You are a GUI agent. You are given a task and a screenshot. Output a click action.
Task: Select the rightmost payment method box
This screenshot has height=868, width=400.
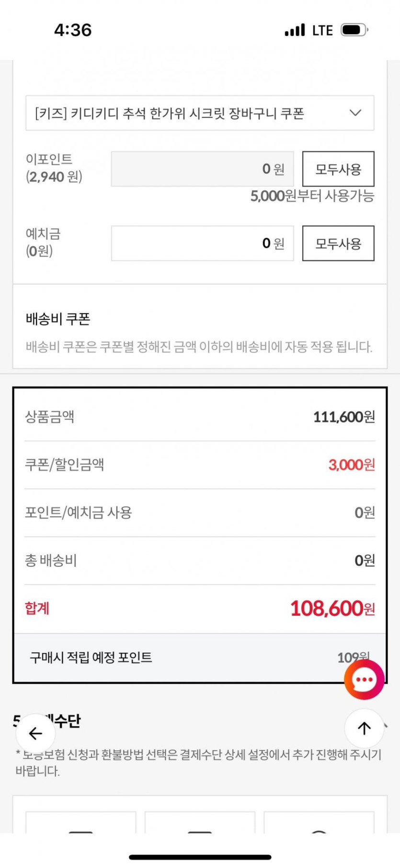pos(319,823)
